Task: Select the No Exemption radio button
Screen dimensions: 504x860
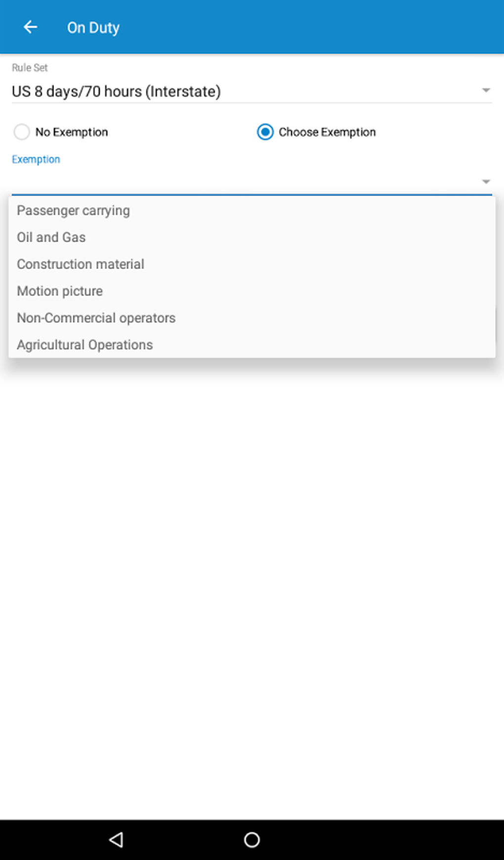Action: [22, 132]
